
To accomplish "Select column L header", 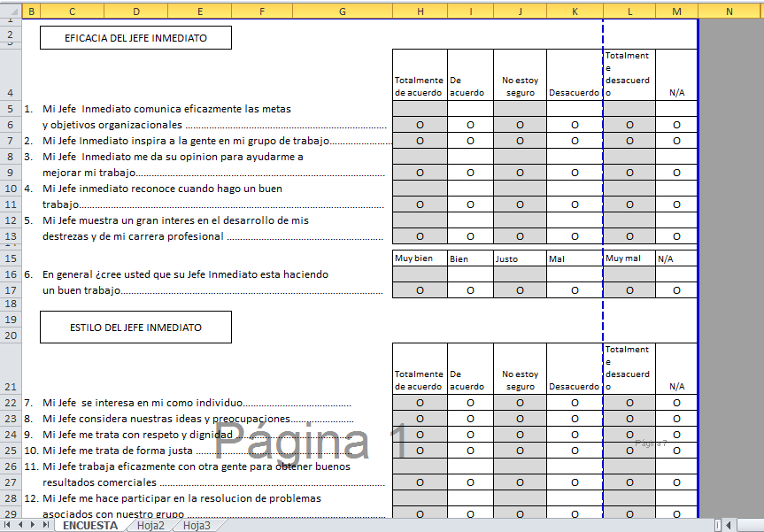I will 629,12.
